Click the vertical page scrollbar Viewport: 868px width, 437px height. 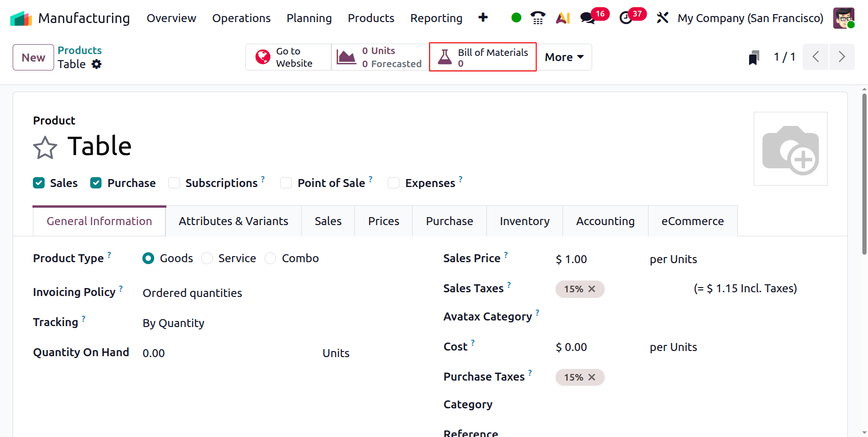coord(864,174)
